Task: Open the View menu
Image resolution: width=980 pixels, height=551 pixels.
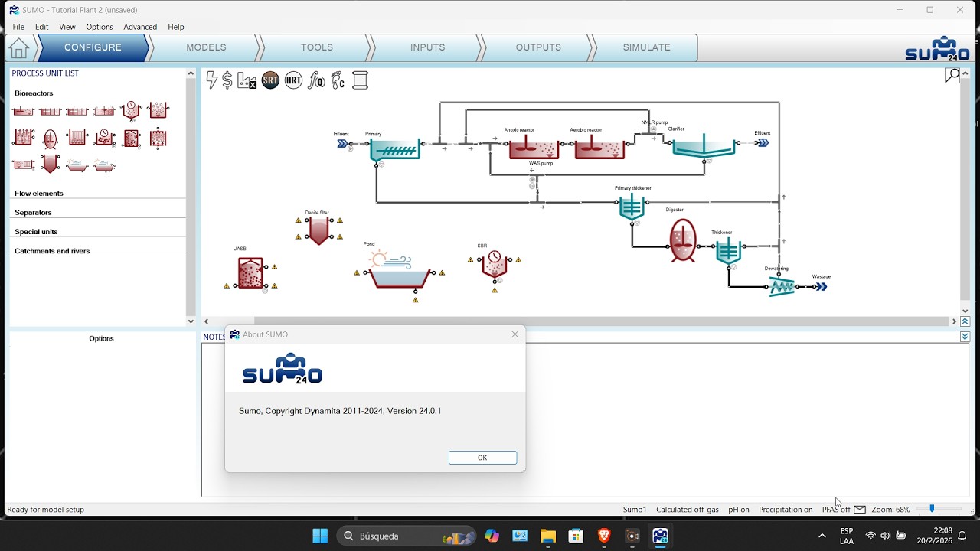Action: coord(67,27)
